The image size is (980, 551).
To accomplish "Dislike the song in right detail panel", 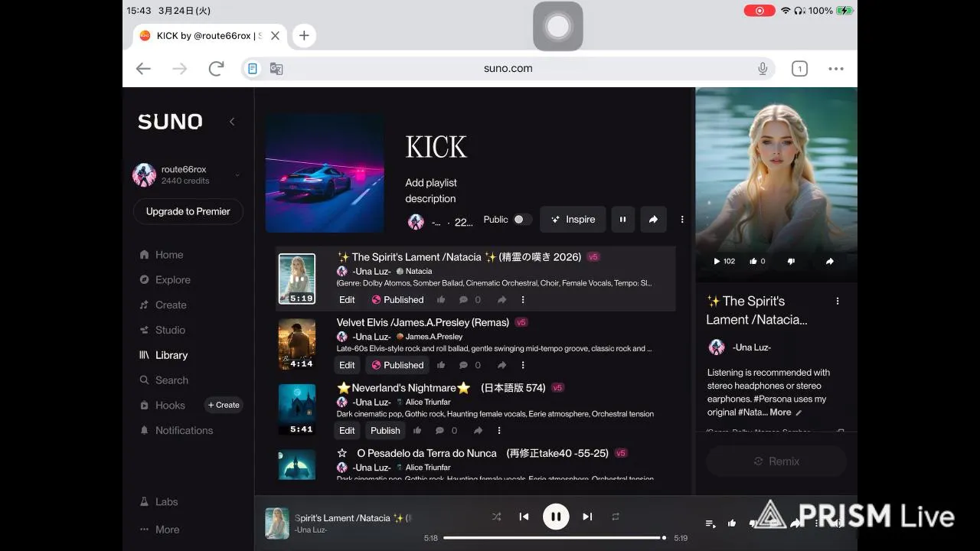I will coord(791,261).
